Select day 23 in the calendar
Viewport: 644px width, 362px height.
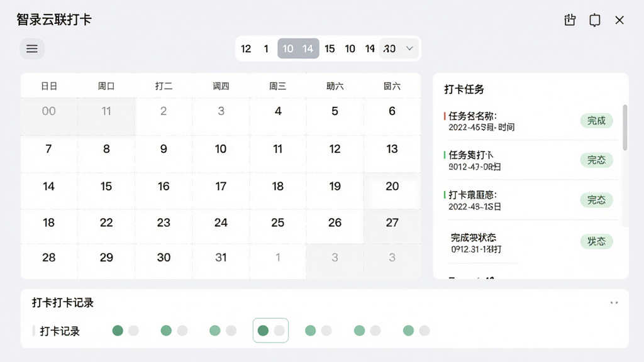(164, 227)
